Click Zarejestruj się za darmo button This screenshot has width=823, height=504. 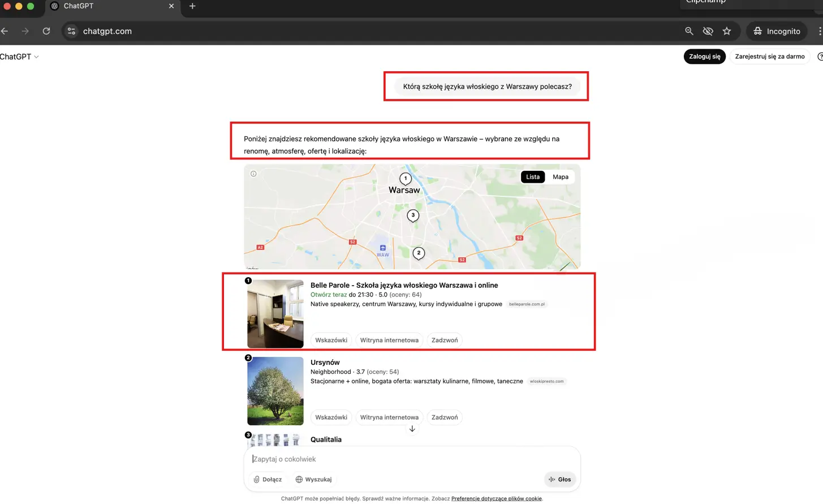coord(770,57)
